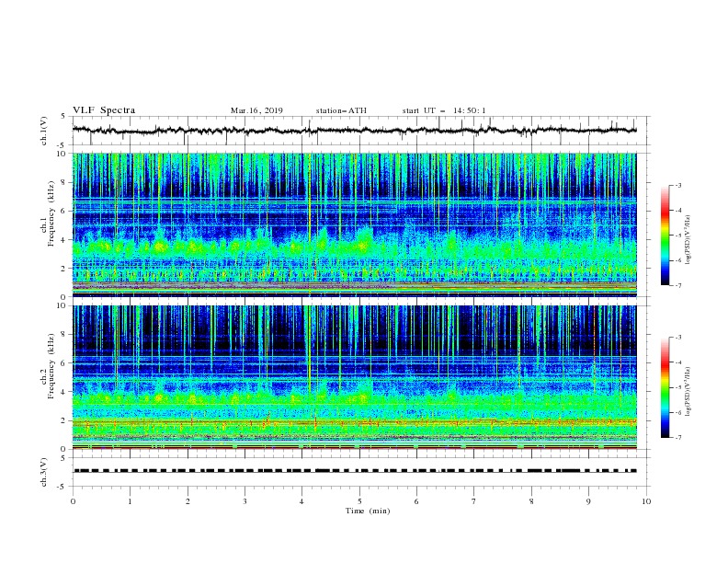Click the date "Mar.16, 2019"
728x563 pixels.
[256, 110]
